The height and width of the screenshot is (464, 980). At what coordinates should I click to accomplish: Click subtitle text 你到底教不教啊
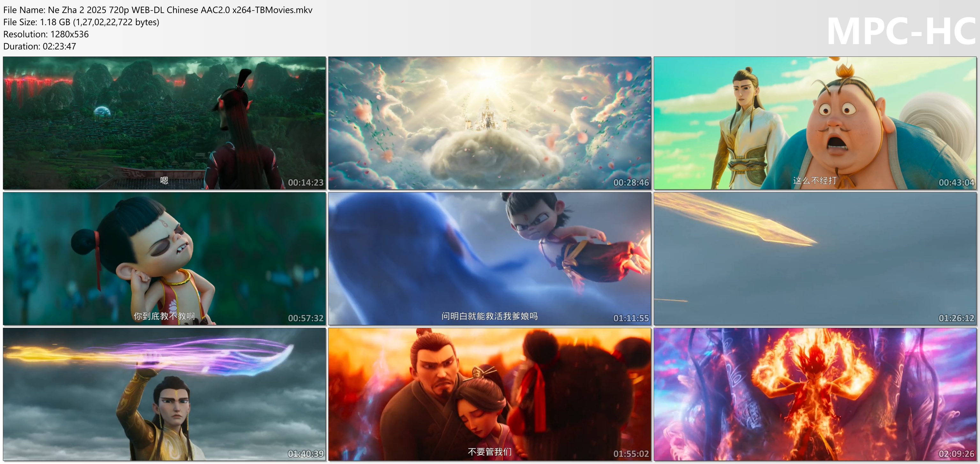pyautogui.click(x=164, y=316)
